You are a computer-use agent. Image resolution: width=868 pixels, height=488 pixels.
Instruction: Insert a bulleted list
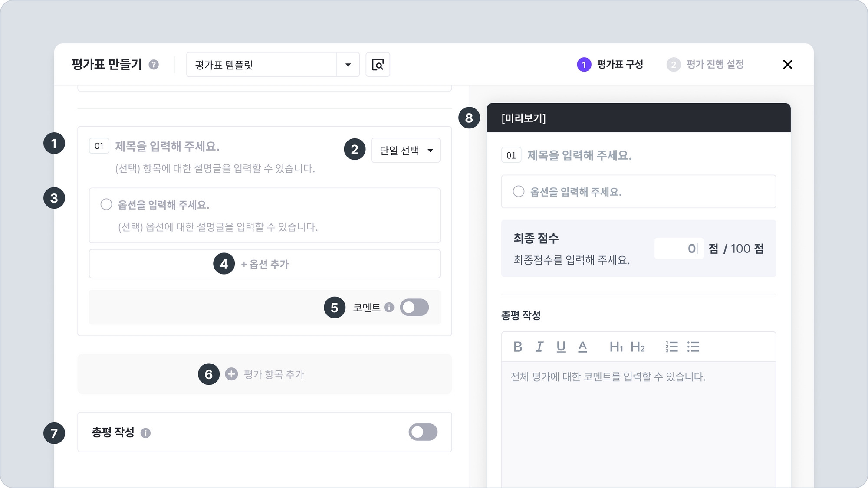tap(693, 347)
